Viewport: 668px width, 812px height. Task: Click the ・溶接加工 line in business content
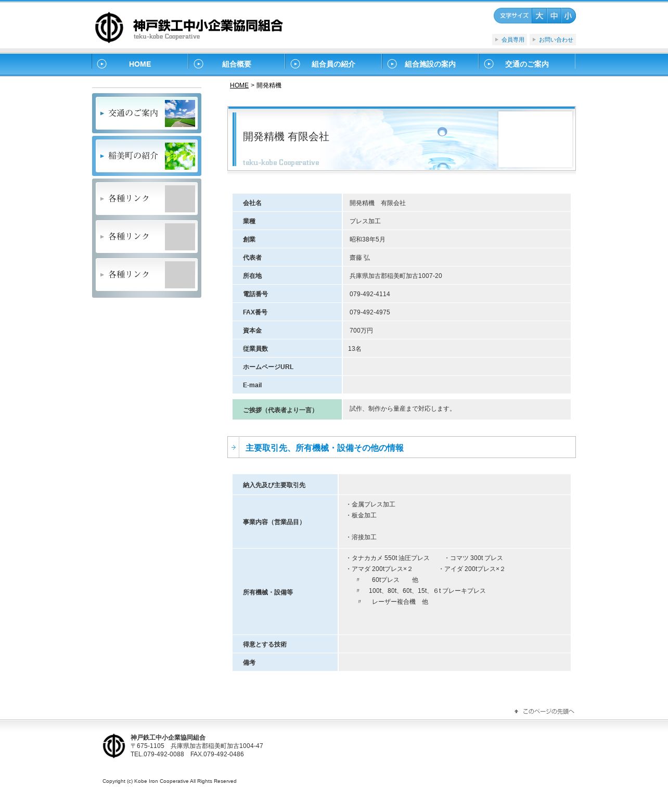[x=361, y=537]
